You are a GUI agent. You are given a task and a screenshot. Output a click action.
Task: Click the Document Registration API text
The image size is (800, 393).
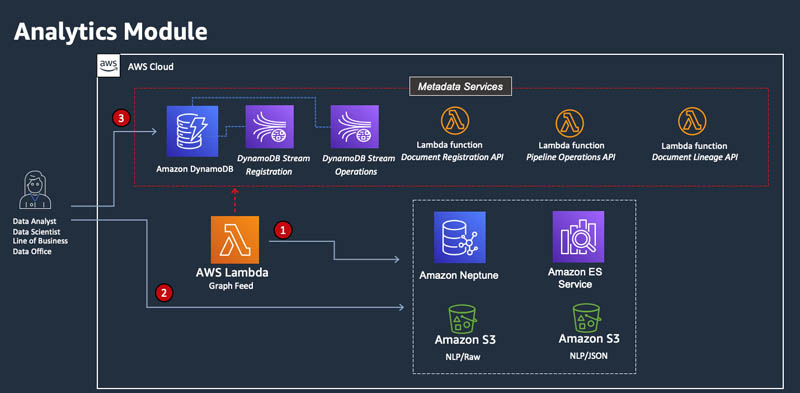coord(452,157)
